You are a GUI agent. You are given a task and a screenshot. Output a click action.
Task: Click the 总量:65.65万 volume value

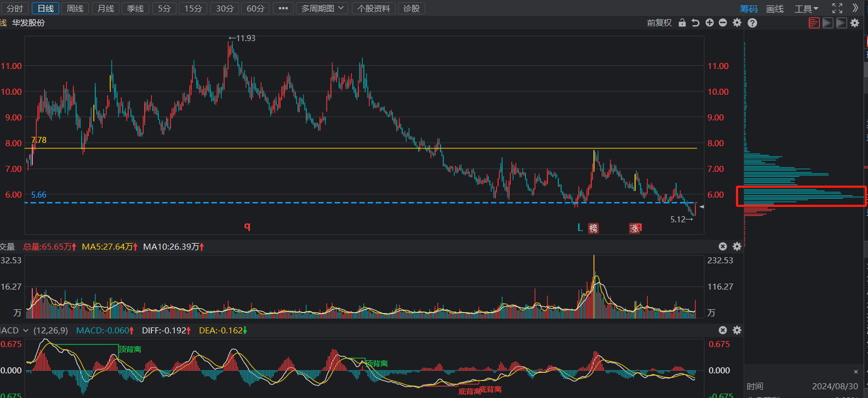click(x=50, y=247)
